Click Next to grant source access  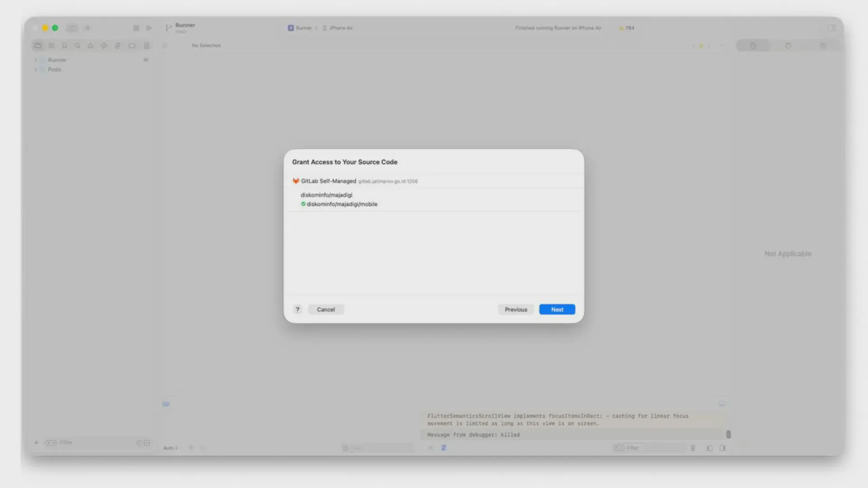(557, 309)
